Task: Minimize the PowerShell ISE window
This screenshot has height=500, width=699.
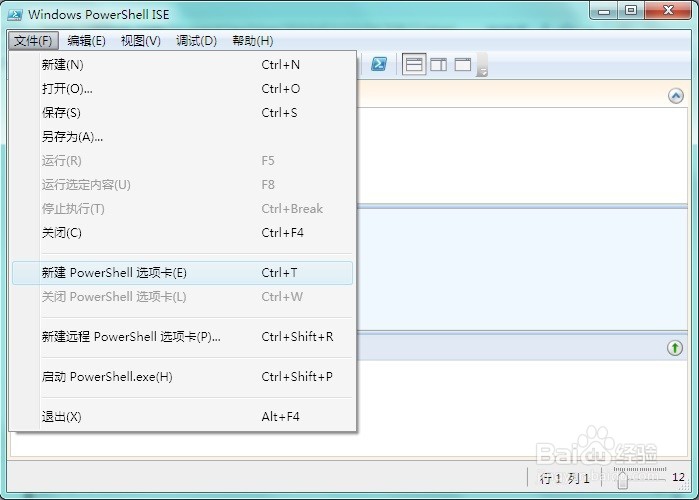Action: point(604,11)
